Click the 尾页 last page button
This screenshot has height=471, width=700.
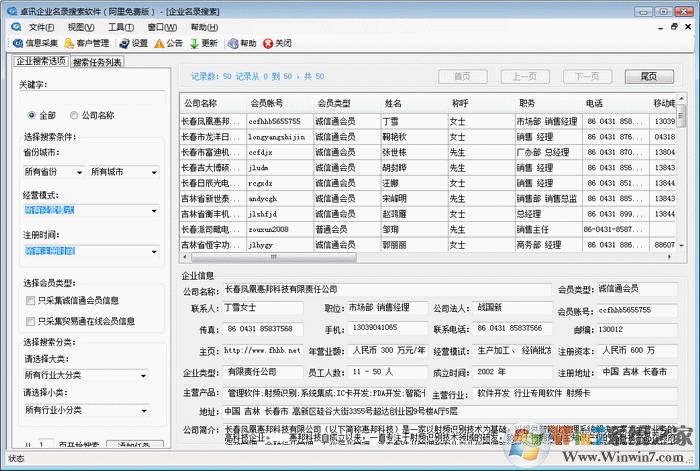pos(648,77)
